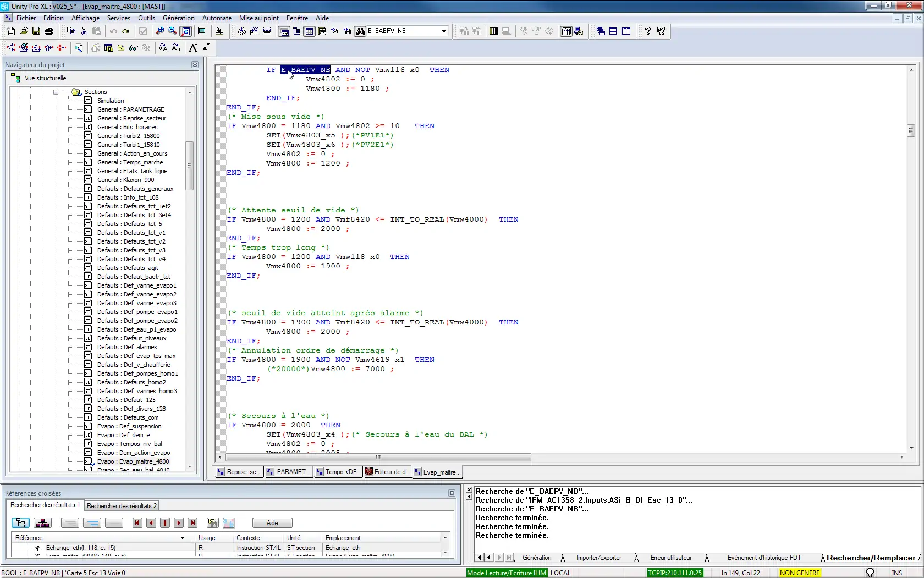The height and width of the screenshot is (578, 924).
Task: Open the E_BAEPV_NB search combo box
Action: click(444, 31)
